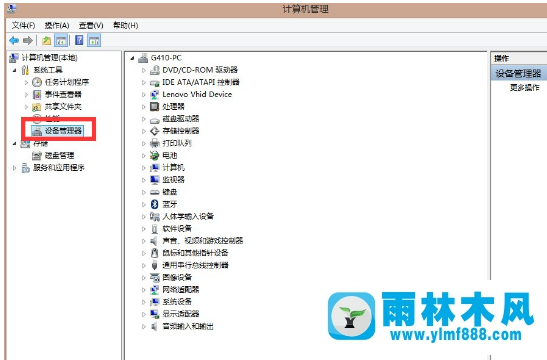The image size is (547, 360).
Task: Collapse the 系统工具 tree node
Action: 14,70
